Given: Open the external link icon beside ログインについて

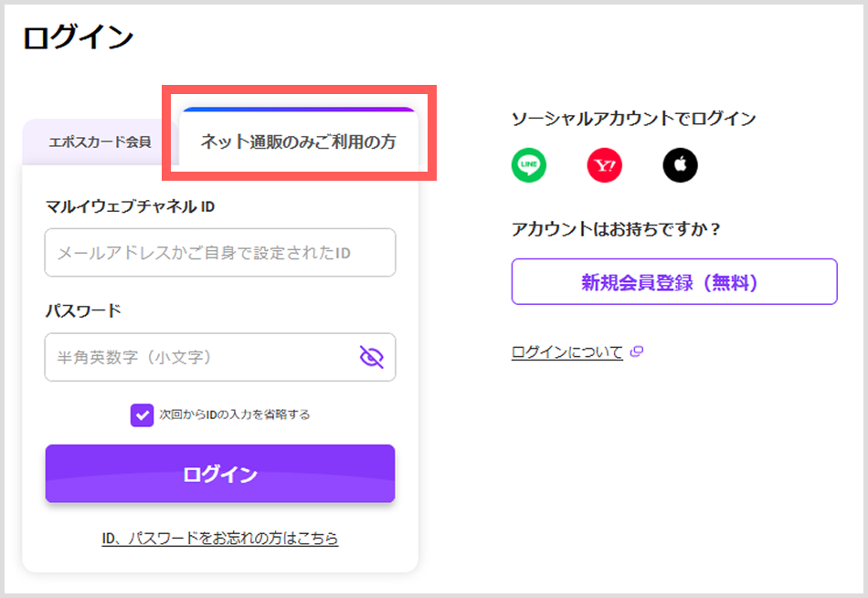Looking at the screenshot, I should coord(637,351).
